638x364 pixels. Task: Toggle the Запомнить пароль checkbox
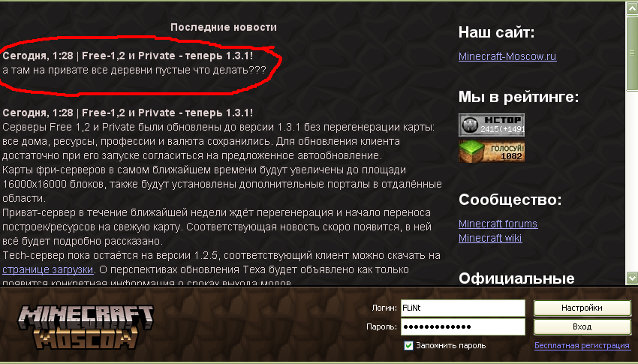point(408,345)
